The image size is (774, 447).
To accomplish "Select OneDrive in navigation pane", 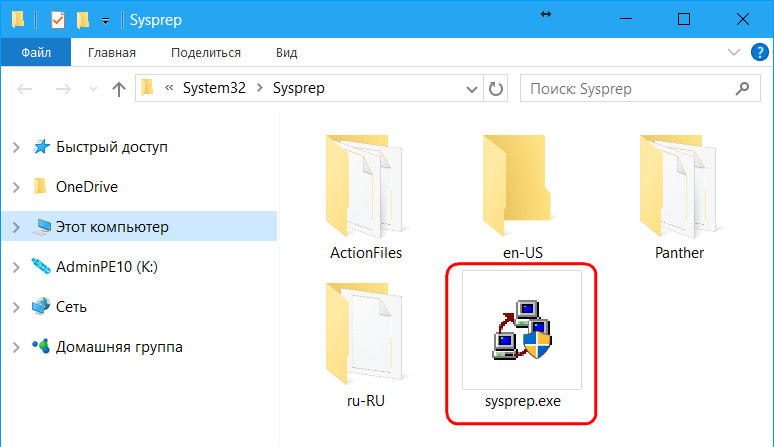I will point(87,186).
